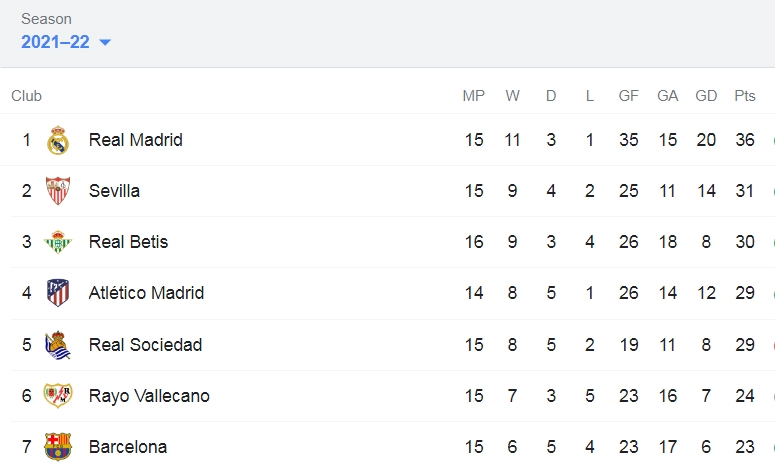Select the Barcelona club name

pyautogui.click(x=128, y=447)
